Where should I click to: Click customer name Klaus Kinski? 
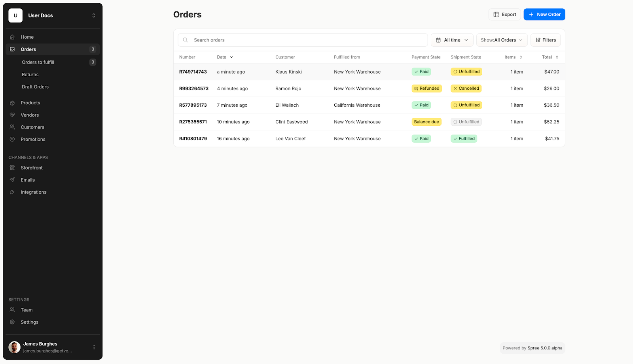pos(288,72)
